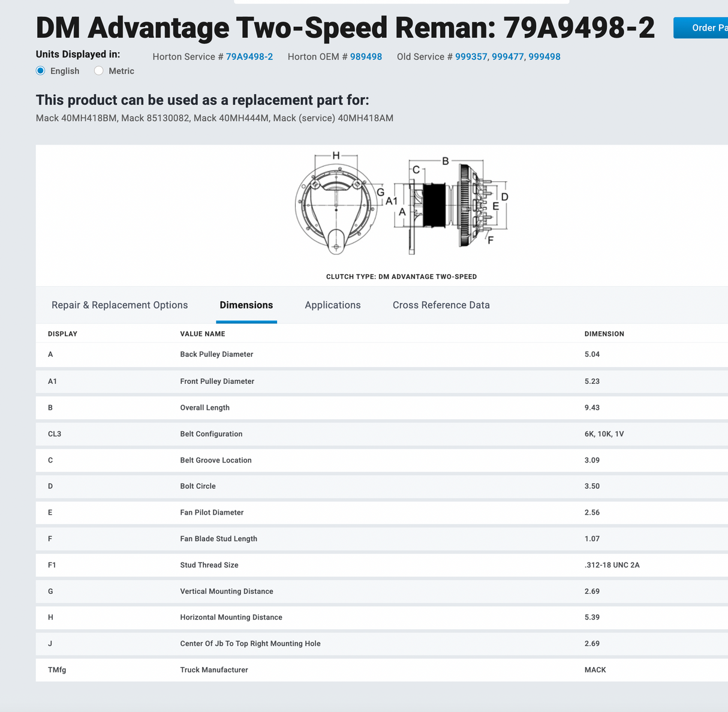Viewport: 728px width, 712px height.
Task: Click the 5.39 horizontal mounting value
Action: pyautogui.click(x=592, y=617)
